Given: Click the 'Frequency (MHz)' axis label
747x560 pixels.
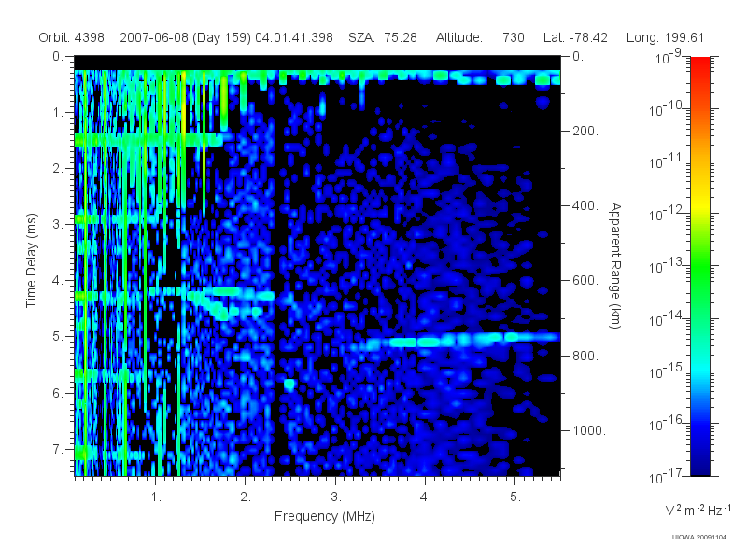Looking at the screenshot, I should click(324, 516).
